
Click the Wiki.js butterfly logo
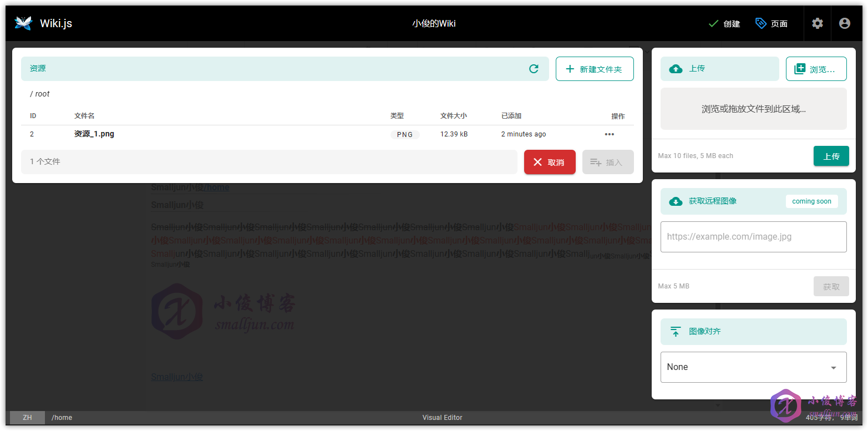pyautogui.click(x=23, y=23)
